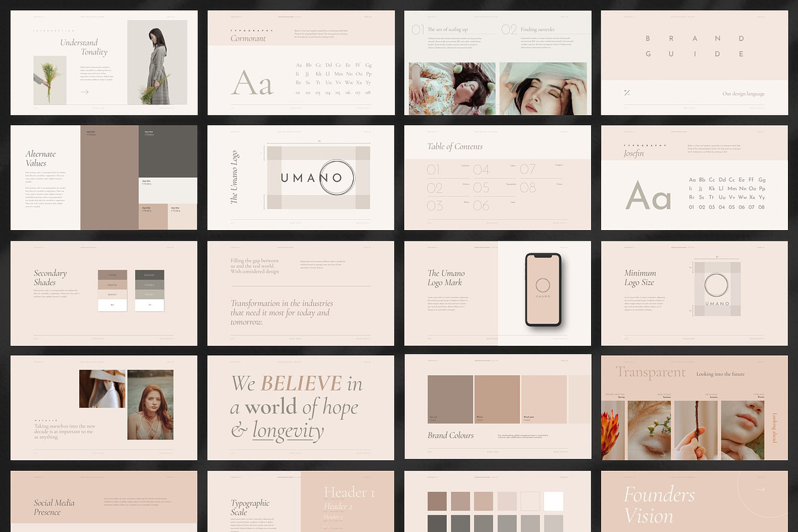Click the dark grey-green block on Alternate Values
Viewport: 798px width, 532px height.
[x=168, y=152]
